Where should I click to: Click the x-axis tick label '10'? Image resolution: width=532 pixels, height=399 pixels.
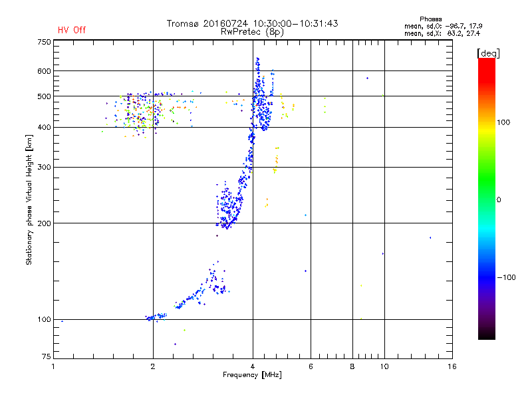[x=384, y=366]
